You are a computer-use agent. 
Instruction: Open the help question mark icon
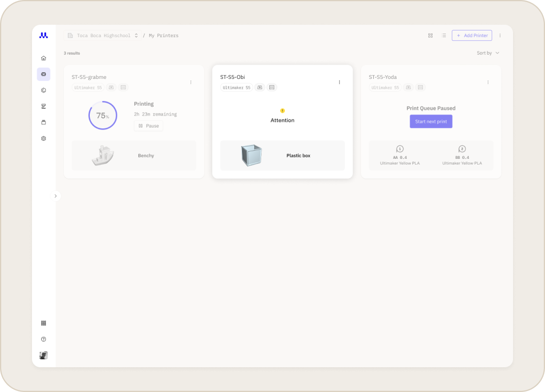[43, 339]
